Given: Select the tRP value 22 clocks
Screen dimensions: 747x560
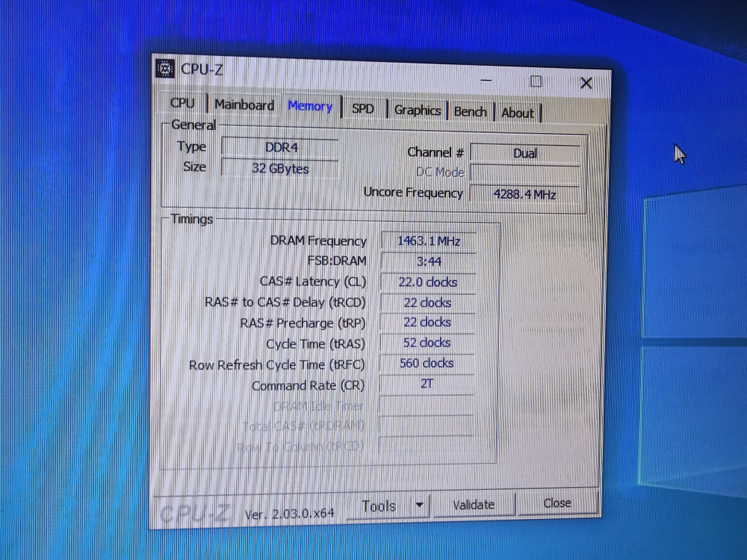Looking at the screenshot, I should coord(427,323).
